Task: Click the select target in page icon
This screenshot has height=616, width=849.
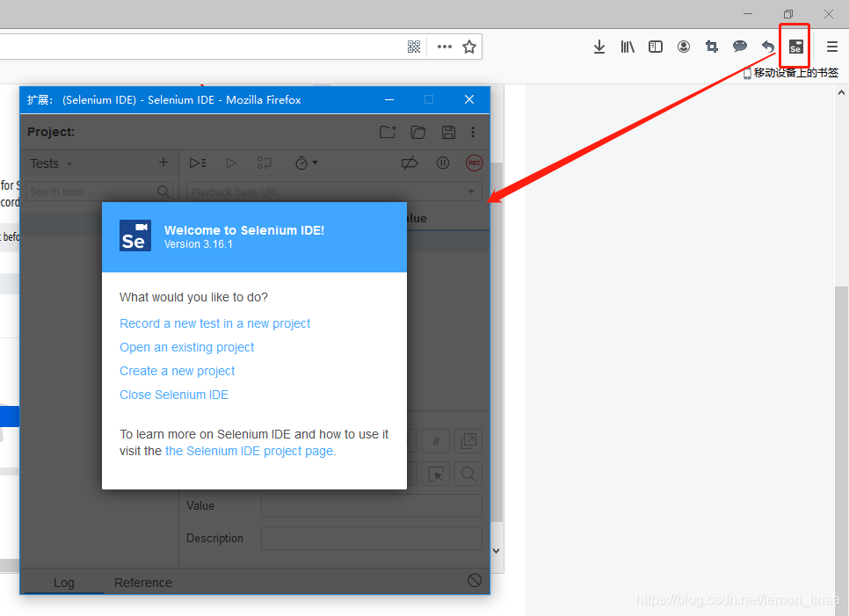Action: [x=436, y=475]
